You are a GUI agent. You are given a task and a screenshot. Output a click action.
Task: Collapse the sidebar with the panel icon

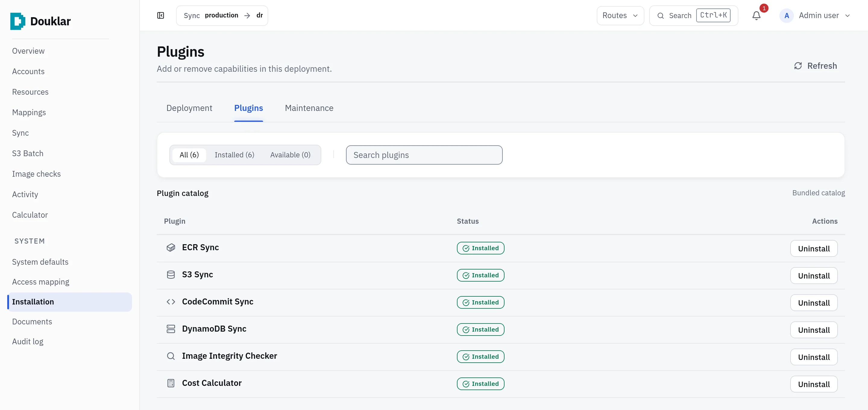(x=161, y=15)
